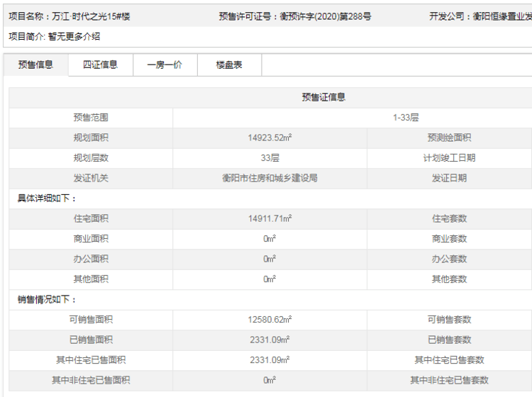532x397 pixels.
Task: Click the 已销售套数 label cell
Action: point(449,340)
